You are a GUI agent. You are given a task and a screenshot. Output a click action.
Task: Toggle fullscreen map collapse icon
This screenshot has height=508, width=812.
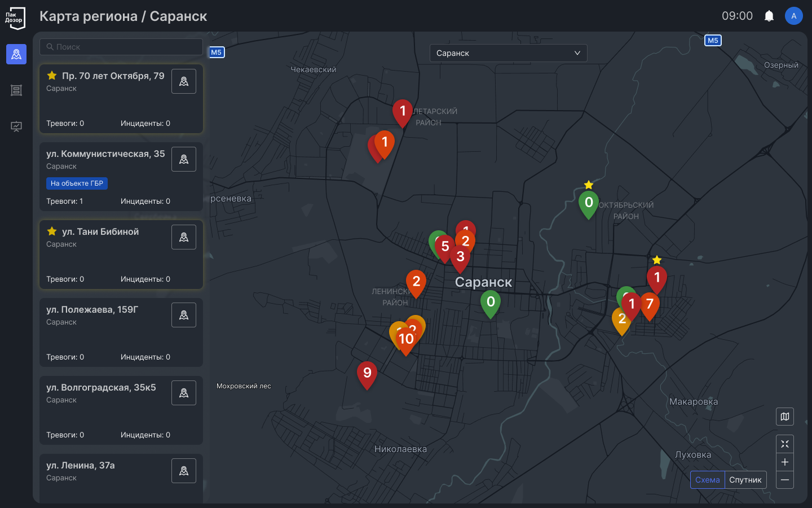[x=784, y=444]
